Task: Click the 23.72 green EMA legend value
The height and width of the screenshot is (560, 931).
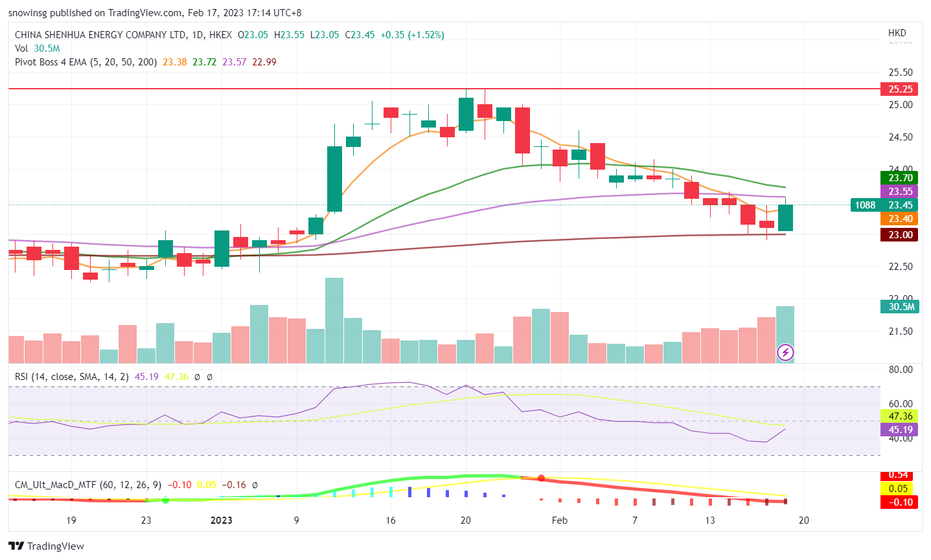Action: tap(205, 62)
